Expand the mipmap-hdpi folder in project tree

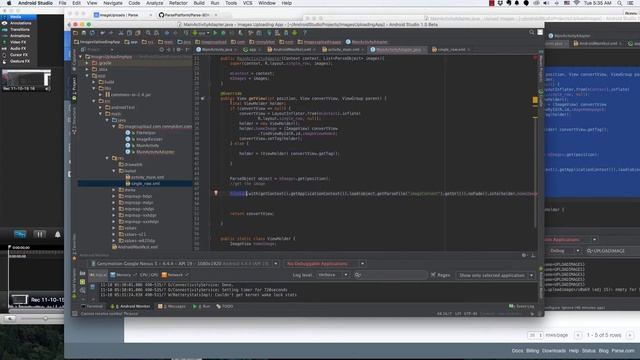coord(114,196)
